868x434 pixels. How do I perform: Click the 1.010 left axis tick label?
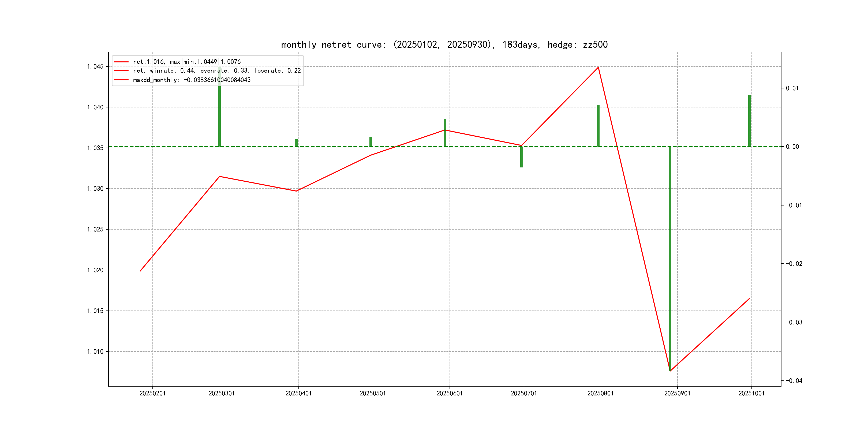click(x=95, y=351)
